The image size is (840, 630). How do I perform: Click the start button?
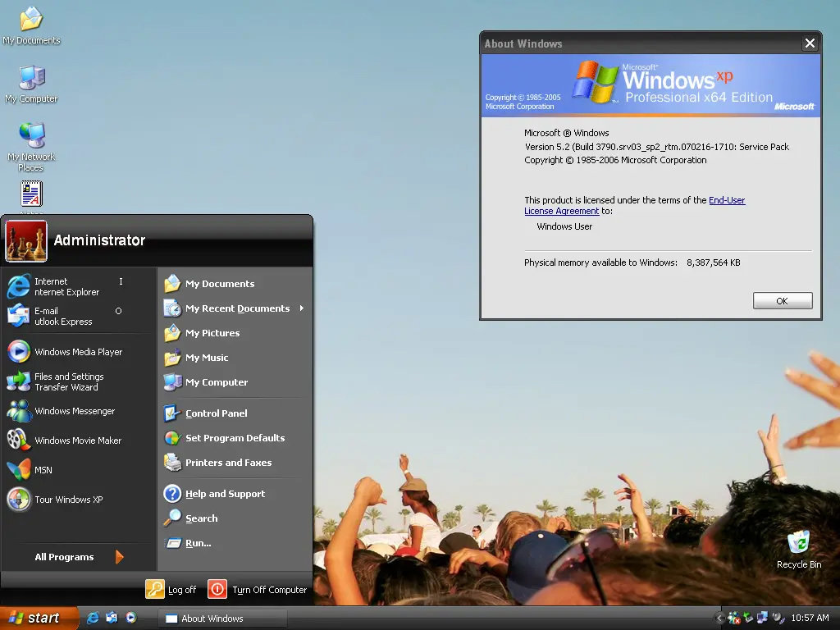tap(38, 618)
